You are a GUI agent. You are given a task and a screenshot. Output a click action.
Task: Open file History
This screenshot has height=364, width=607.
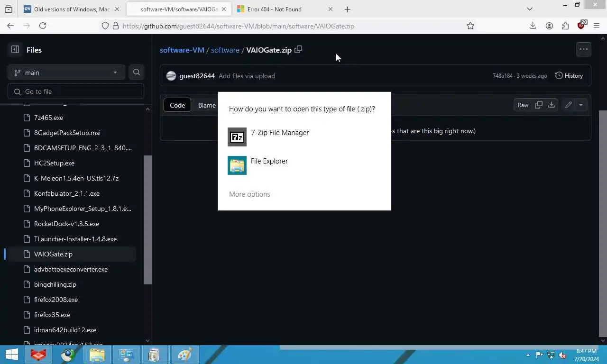pos(569,76)
